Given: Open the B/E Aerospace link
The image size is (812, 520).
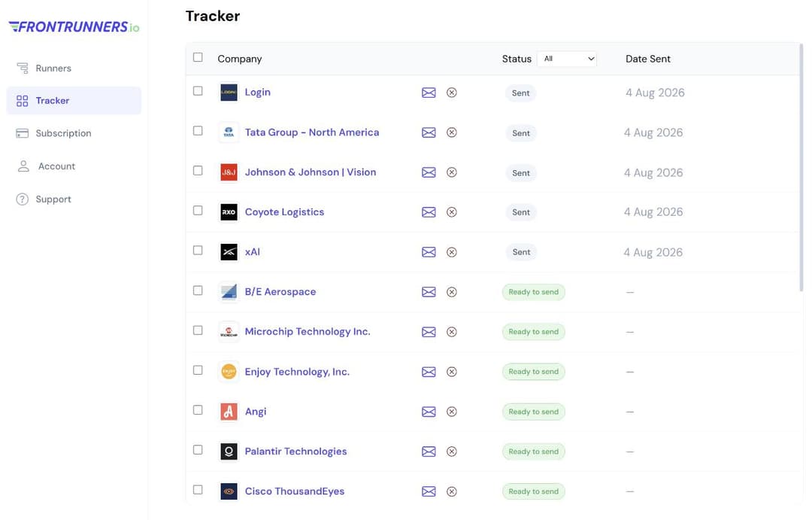Looking at the screenshot, I should pyautogui.click(x=280, y=292).
